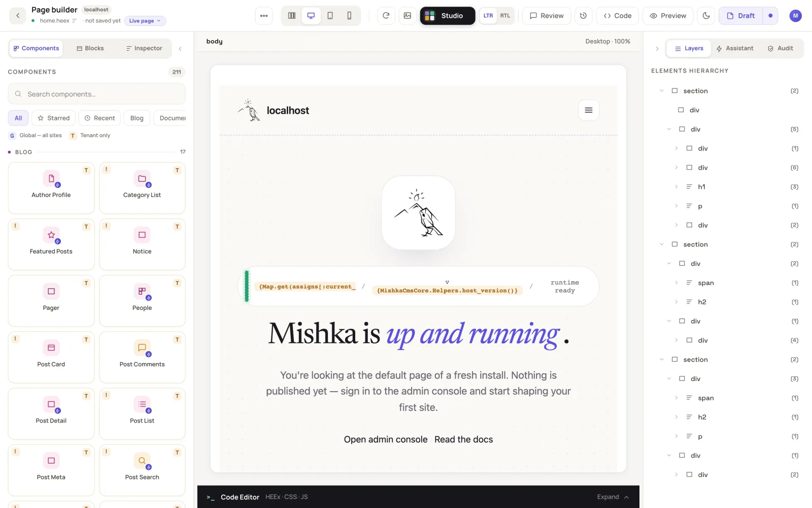Go back using the back arrow button
812x508 pixels.
pos(18,16)
